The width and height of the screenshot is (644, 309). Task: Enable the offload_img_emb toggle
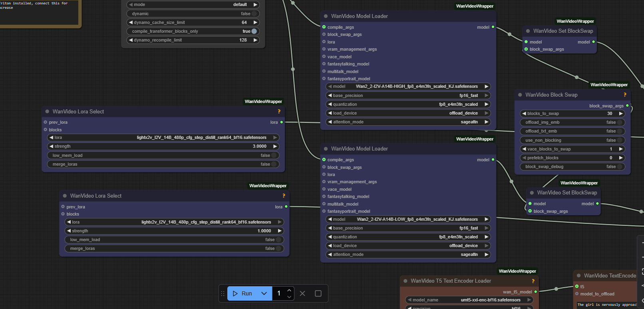click(620, 123)
